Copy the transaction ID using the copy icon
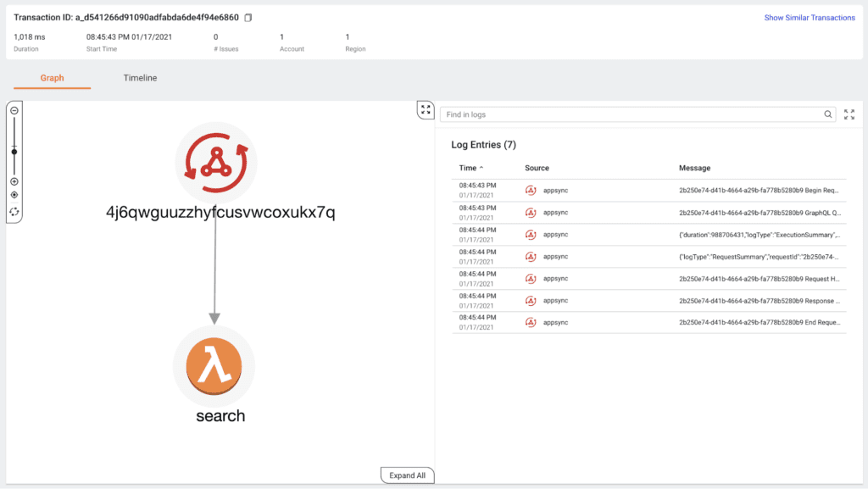 246,16
